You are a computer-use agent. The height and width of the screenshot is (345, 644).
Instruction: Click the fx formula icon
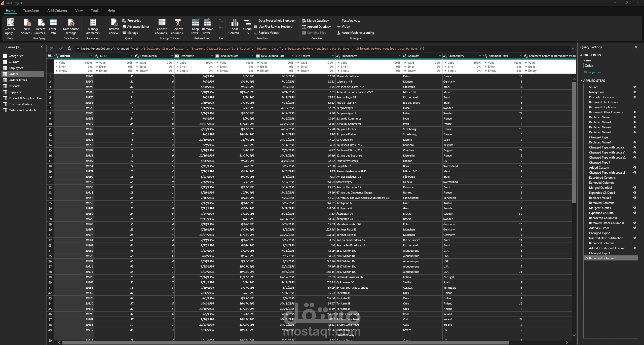point(69,49)
